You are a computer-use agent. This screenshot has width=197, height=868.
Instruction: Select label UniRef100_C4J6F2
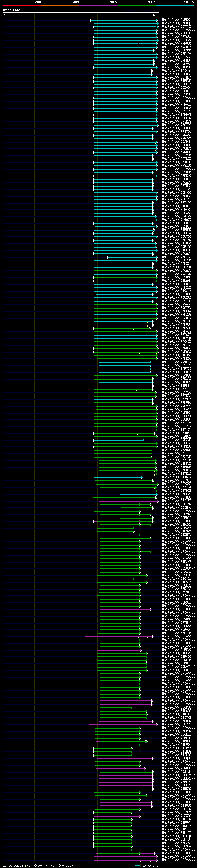click(x=177, y=477)
